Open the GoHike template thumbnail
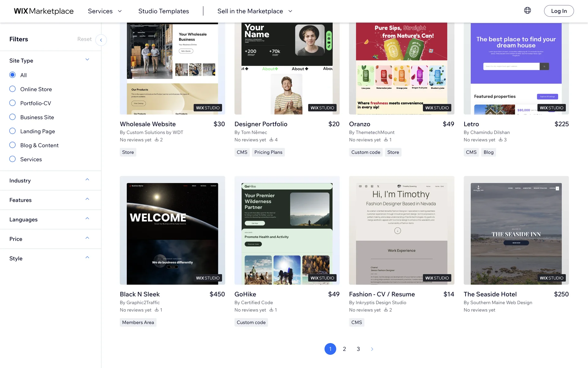588x368 pixels. pos(287,230)
